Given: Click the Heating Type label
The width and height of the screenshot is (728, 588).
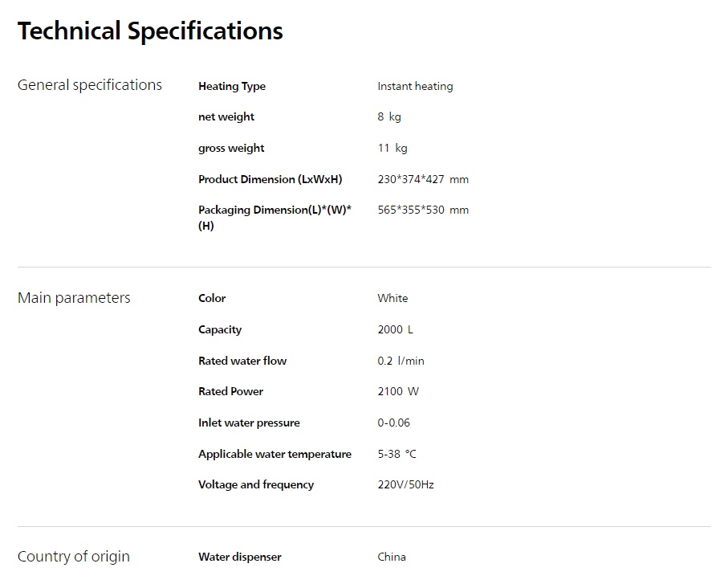Looking at the screenshot, I should pyautogui.click(x=232, y=86).
